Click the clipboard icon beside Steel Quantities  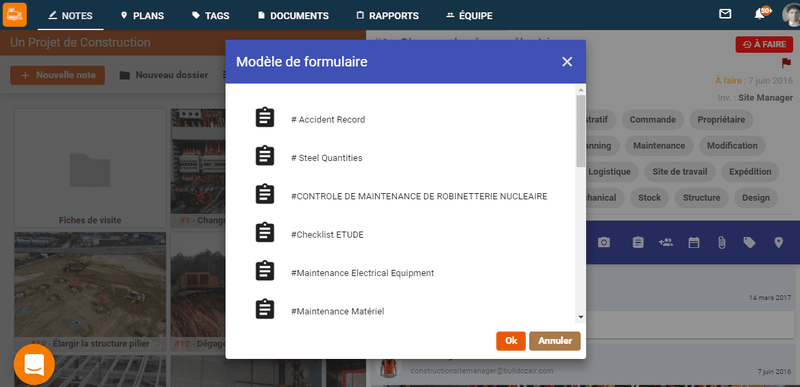(264, 156)
